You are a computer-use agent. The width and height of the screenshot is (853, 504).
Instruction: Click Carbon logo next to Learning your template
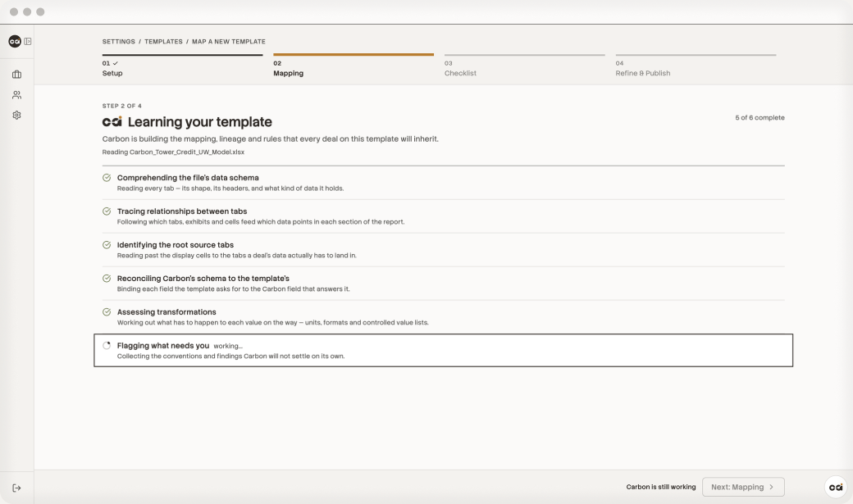112,122
